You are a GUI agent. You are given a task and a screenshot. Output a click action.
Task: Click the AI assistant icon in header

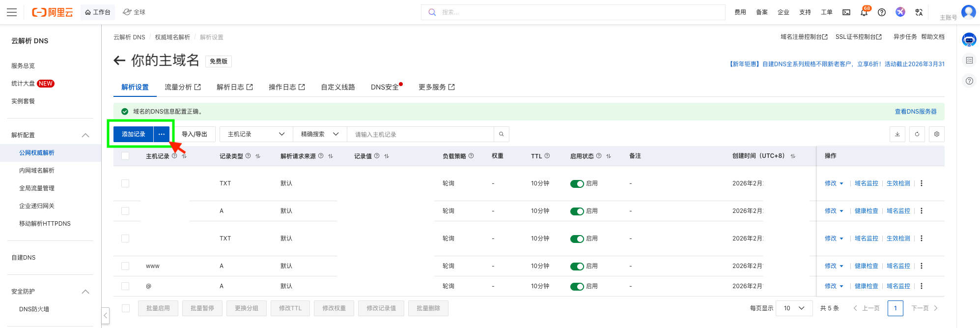click(900, 12)
